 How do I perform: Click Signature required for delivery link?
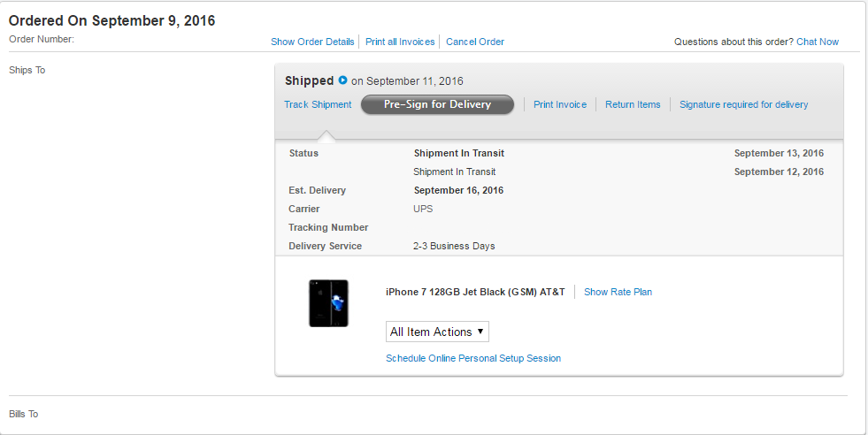[x=743, y=104]
